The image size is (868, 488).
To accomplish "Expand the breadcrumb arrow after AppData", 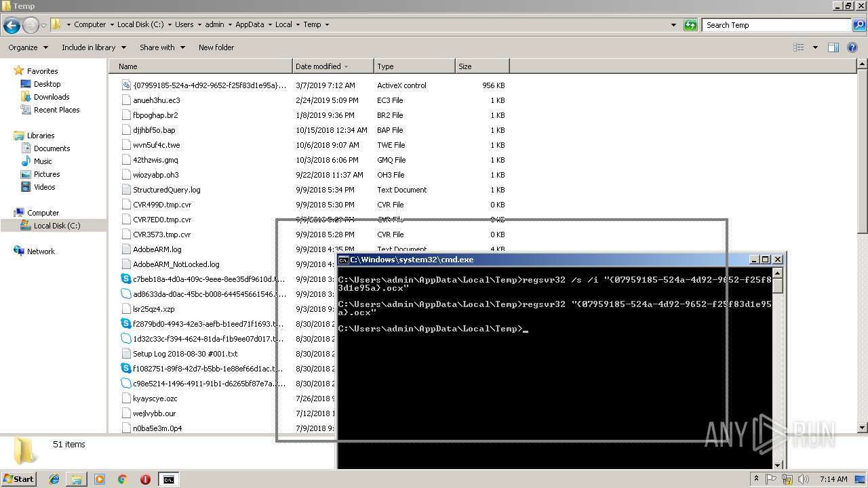I will click(x=270, y=24).
